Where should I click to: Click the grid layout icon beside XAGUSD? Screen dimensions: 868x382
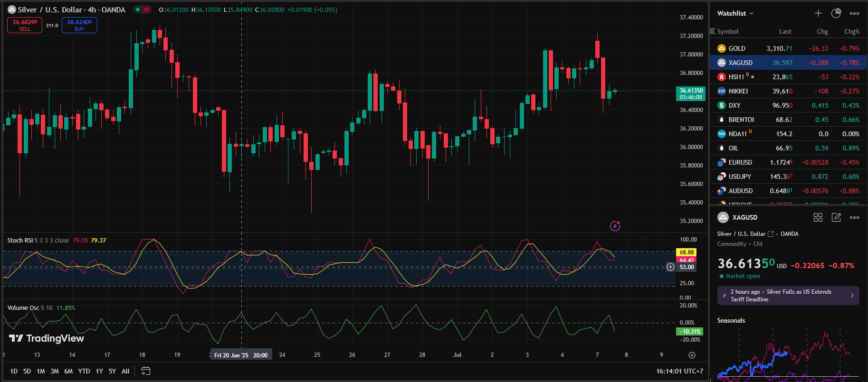pos(818,217)
